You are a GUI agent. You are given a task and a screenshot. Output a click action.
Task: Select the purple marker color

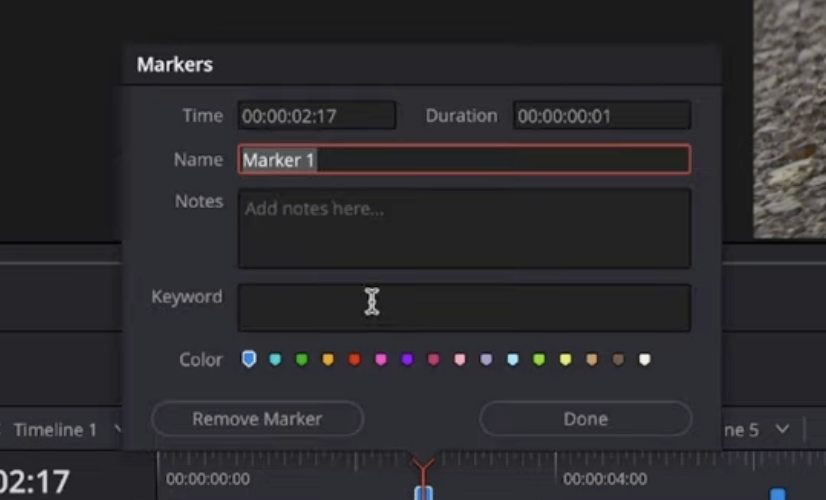407,359
